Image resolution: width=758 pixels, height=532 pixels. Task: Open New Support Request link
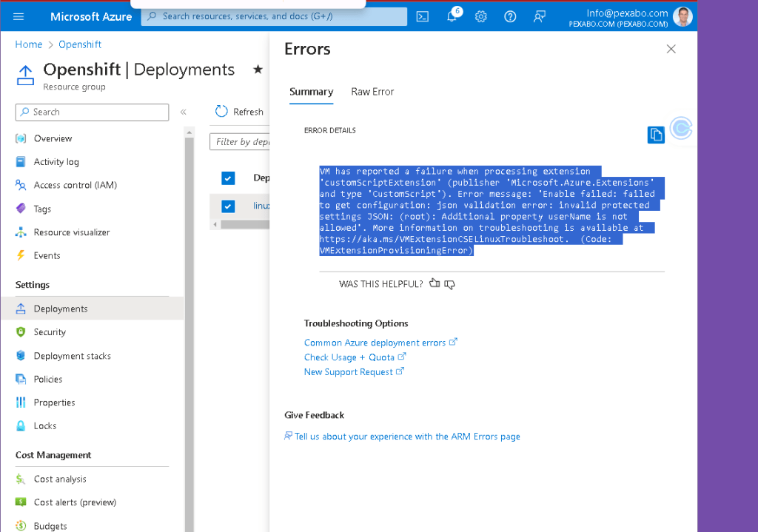click(x=353, y=371)
